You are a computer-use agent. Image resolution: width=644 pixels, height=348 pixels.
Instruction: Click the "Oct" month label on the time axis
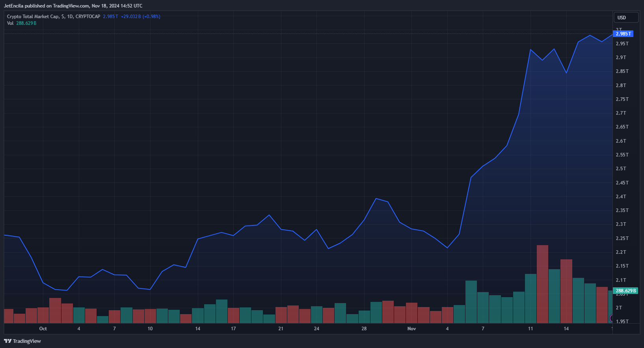pos(43,329)
